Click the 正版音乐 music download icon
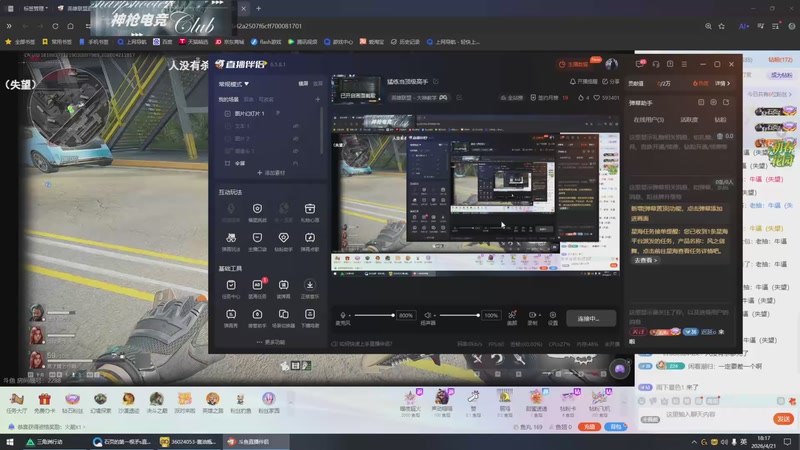The image size is (800, 450). coord(310,285)
